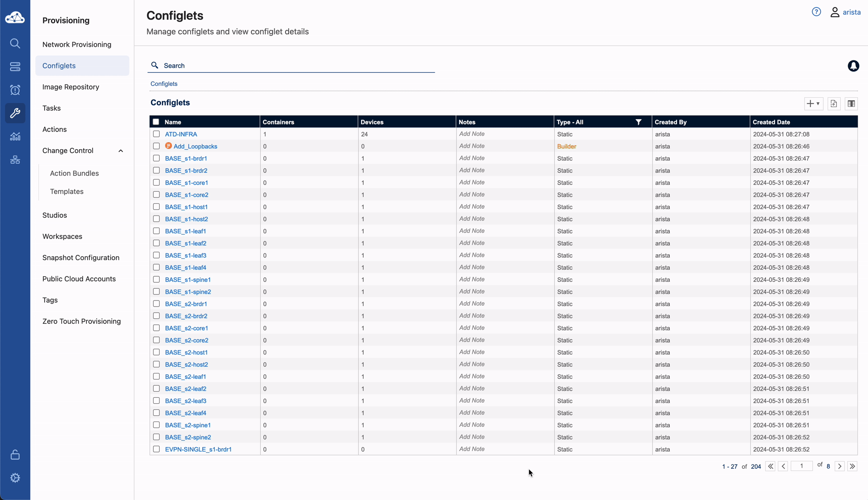Screen dimensions: 868x500
Task: Open the Type filter funnel
Action: pos(638,122)
